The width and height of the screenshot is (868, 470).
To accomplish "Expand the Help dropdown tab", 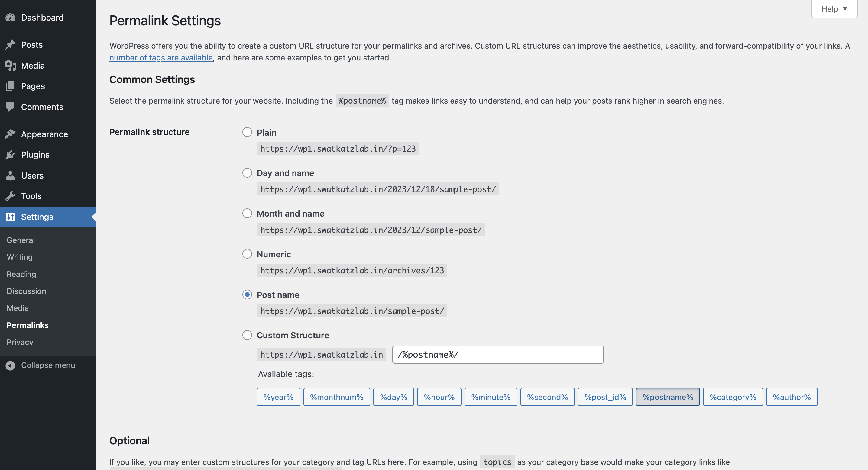I will point(834,9).
